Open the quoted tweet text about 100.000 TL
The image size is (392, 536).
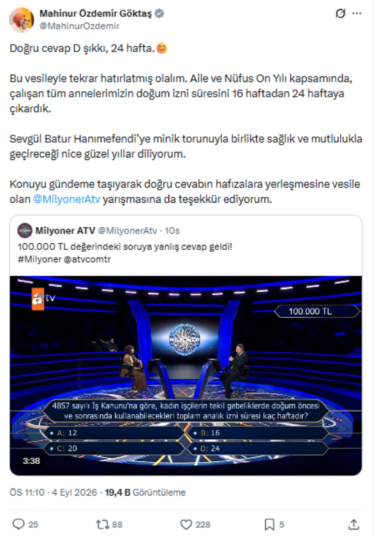[125, 252]
